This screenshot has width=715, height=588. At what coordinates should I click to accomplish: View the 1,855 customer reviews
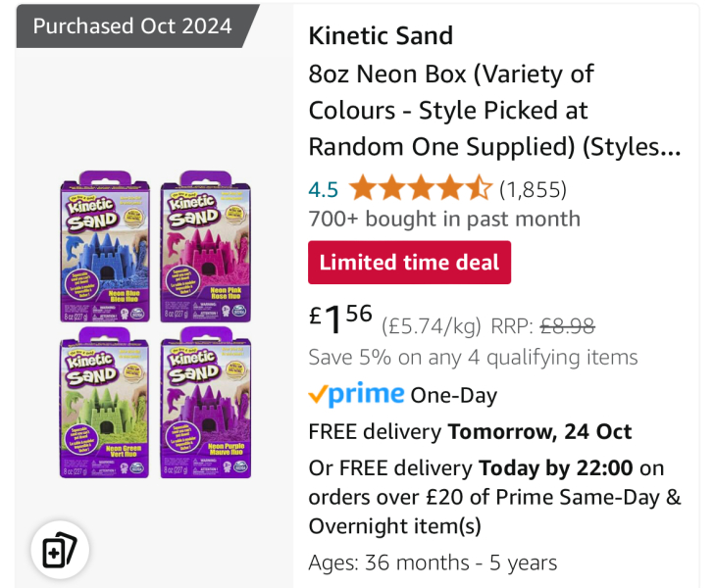tap(533, 189)
